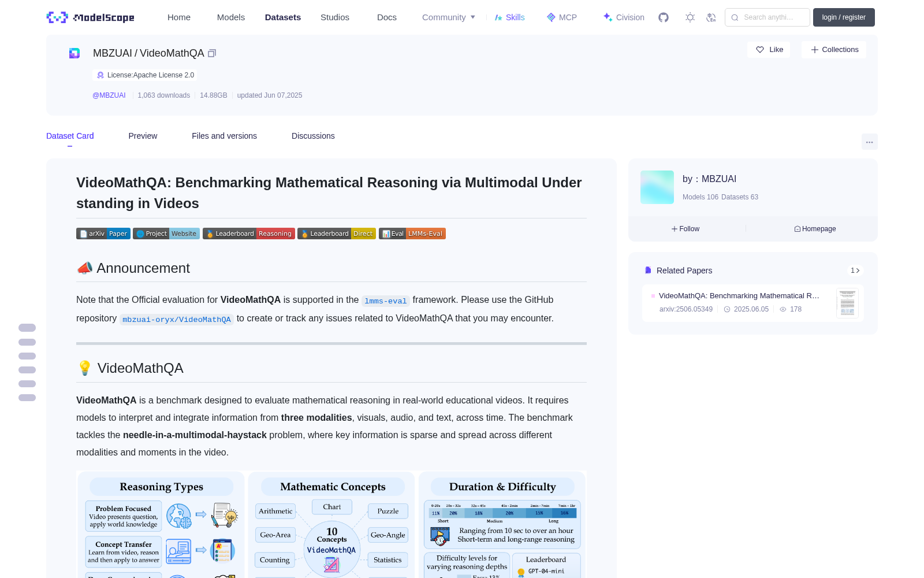Viewport: 924px width, 578px height.
Task: Switch language with the translate icon
Action: (x=711, y=17)
